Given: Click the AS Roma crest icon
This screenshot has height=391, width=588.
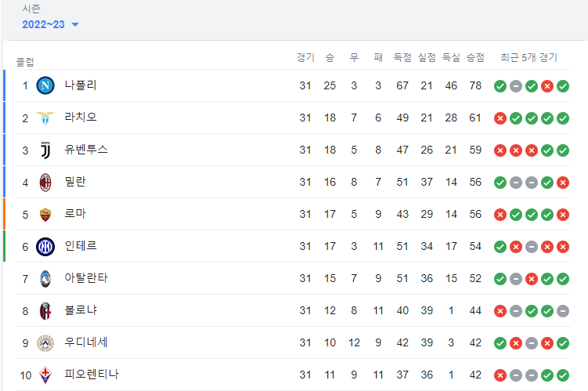Looking at the screenshot, I should [x=45, y=214].
